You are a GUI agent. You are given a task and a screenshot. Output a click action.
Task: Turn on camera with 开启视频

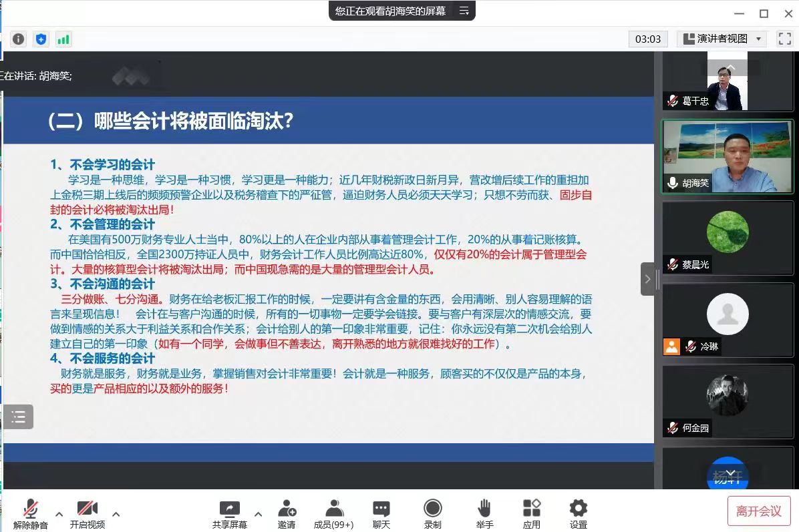pyautogui.click(x=88, y=513)
